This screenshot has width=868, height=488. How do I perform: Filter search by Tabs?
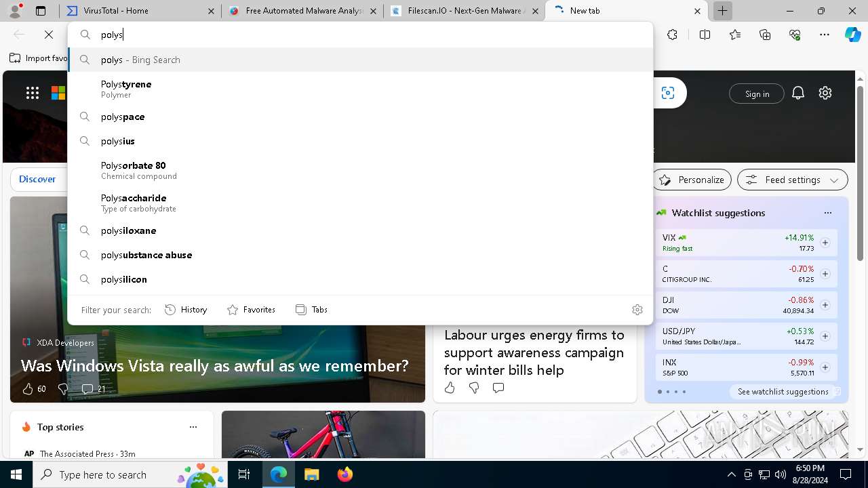(312, 310)
